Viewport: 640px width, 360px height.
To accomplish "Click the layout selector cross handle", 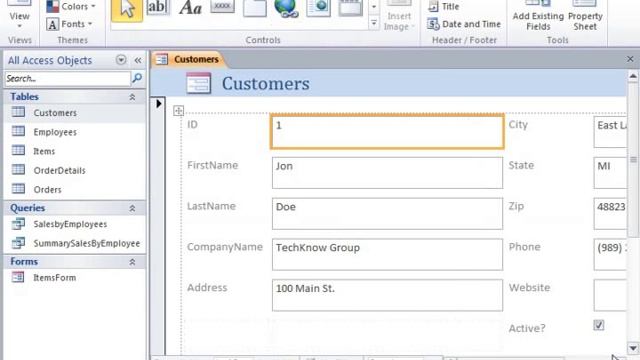I will [178, 111].
